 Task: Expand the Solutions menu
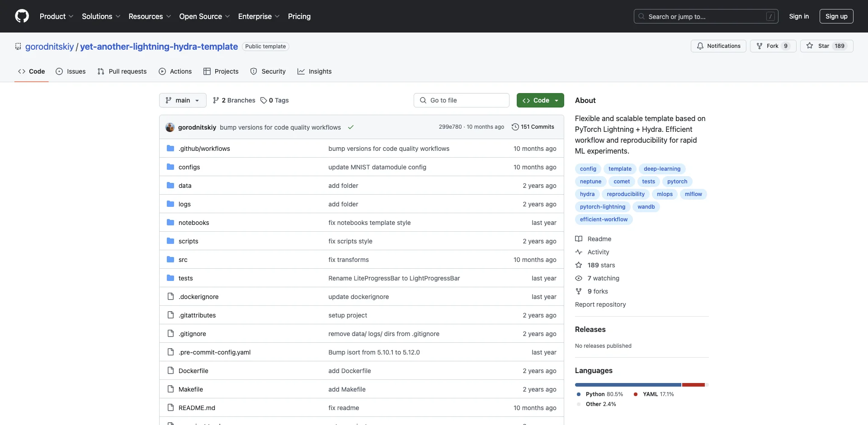coord(101,16)
